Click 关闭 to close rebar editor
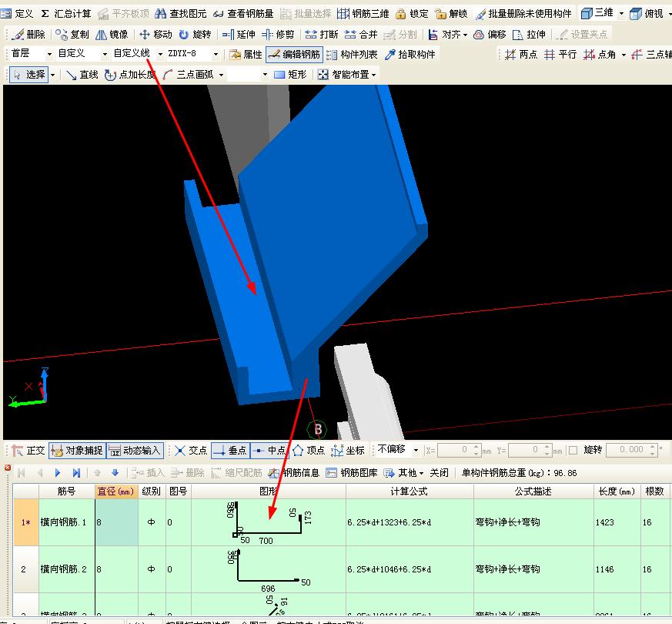This screenshot has height=624, width=672. pyautogui.click(x=439, y=472)
